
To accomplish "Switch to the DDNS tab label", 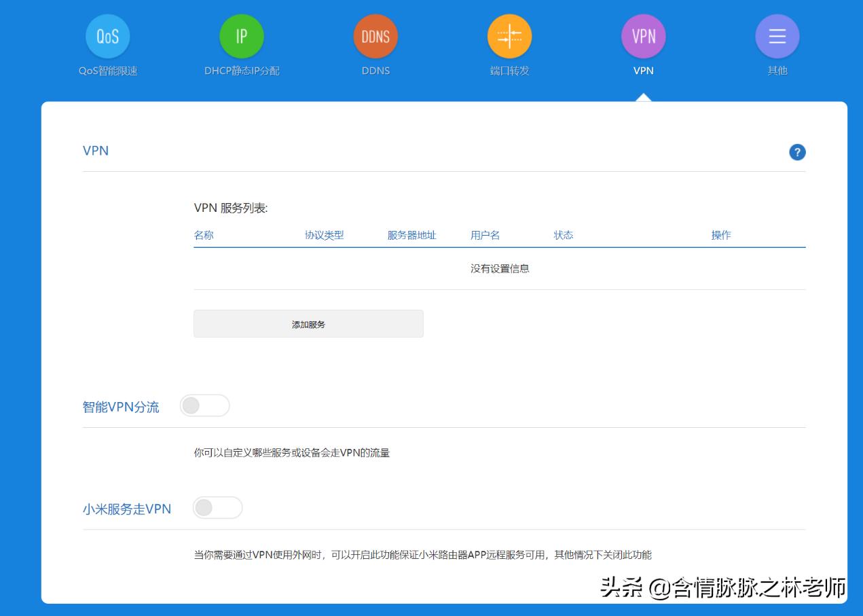I will point(375,70).
